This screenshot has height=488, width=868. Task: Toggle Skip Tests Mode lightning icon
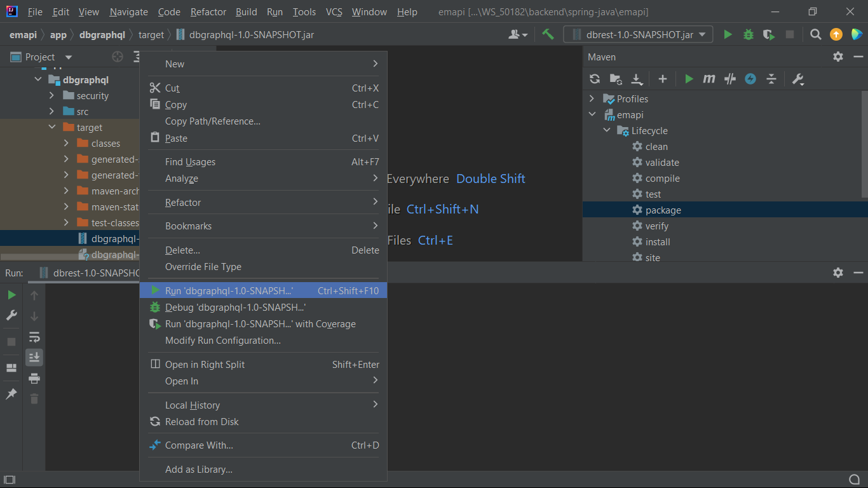click(x=750, y=79)
